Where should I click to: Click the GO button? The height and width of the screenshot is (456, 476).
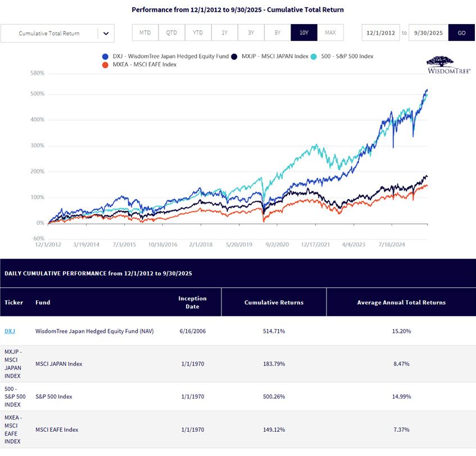461,33
